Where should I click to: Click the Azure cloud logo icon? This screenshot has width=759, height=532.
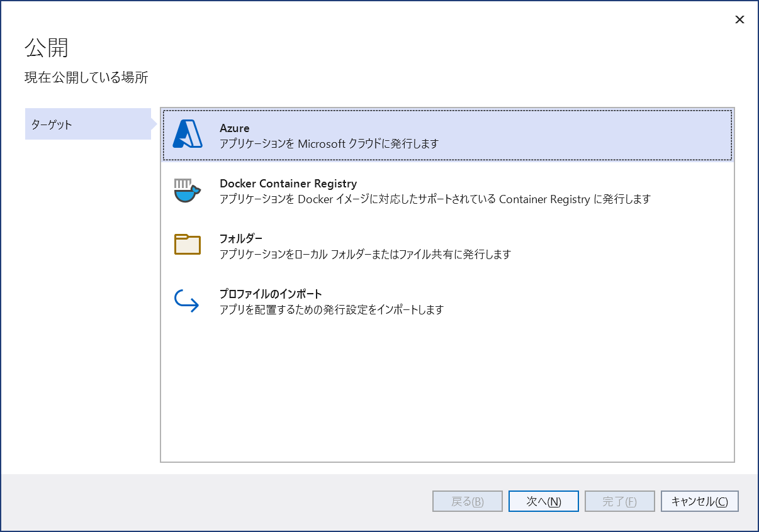188,134
